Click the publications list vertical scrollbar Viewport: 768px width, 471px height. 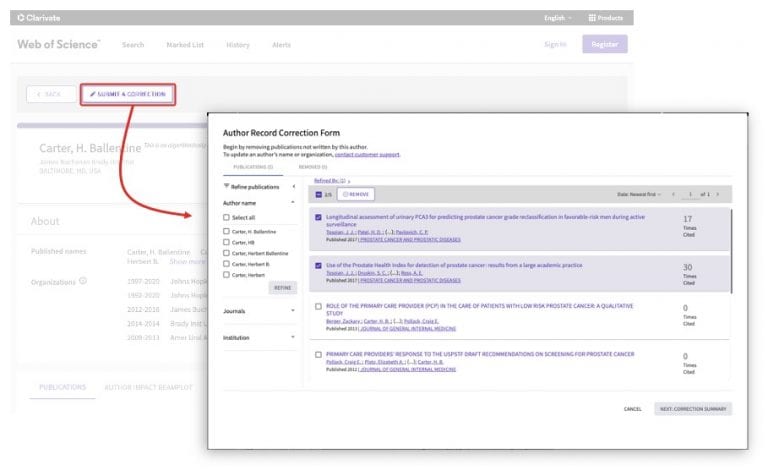coord(731,251)
